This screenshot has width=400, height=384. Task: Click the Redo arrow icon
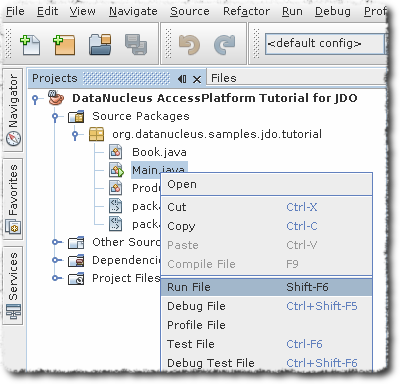pos(225,45)
